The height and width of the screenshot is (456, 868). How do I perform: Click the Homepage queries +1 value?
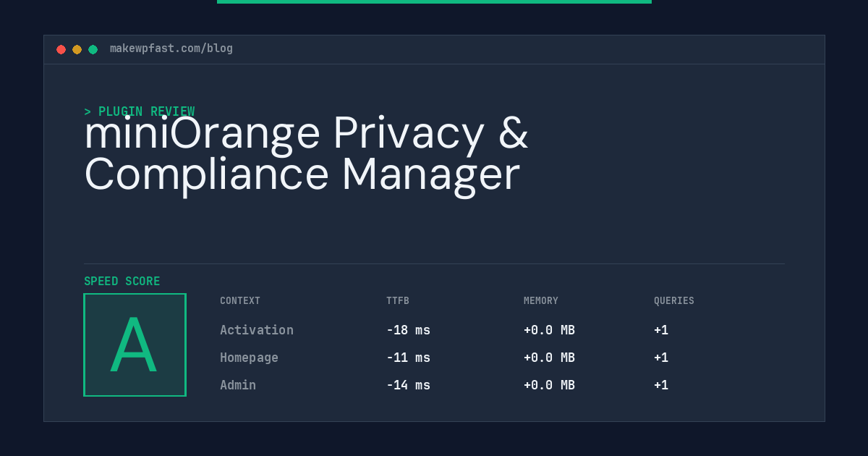(661, 358)
